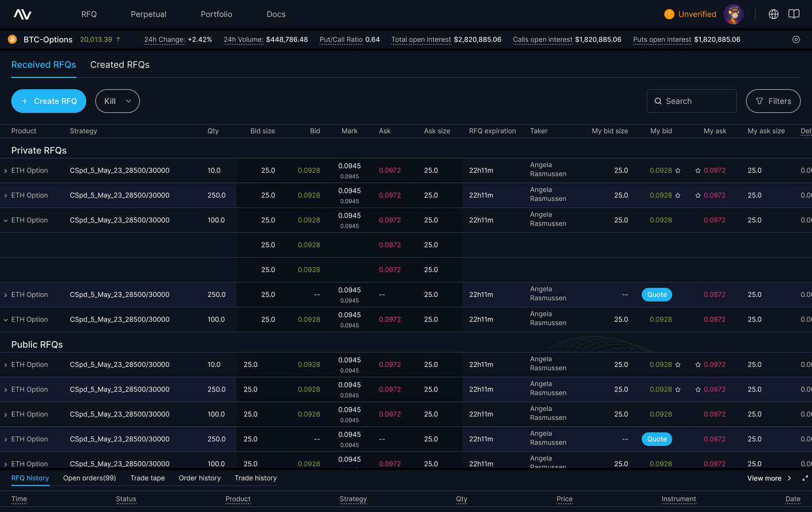812x512 pixels.
Task: Open the language selector globe icon
Action: pos(773,14)
